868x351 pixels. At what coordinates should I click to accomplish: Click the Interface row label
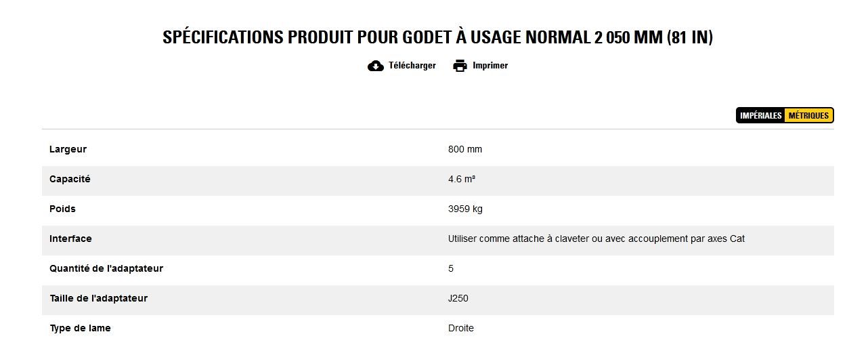coord(70,239)
